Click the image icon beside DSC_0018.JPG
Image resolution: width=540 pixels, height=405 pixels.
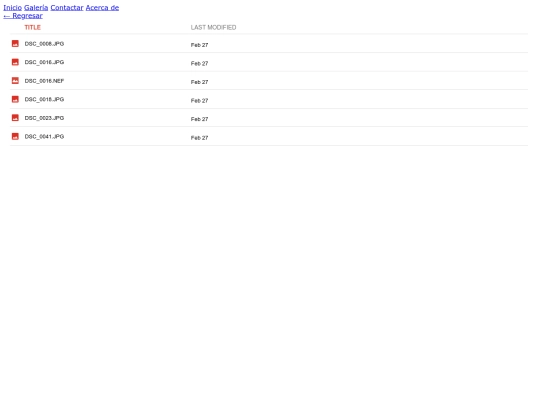coord(15,100)
